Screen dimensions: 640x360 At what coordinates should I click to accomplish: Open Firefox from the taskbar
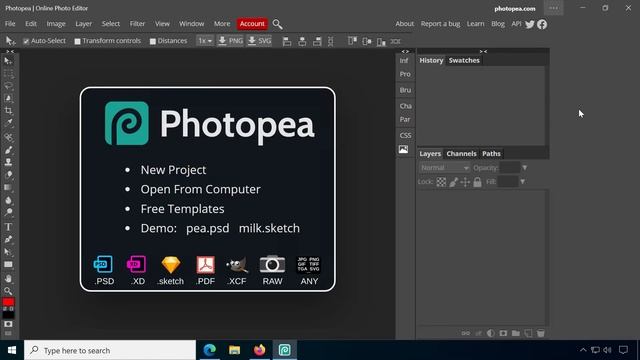(259, 350)
